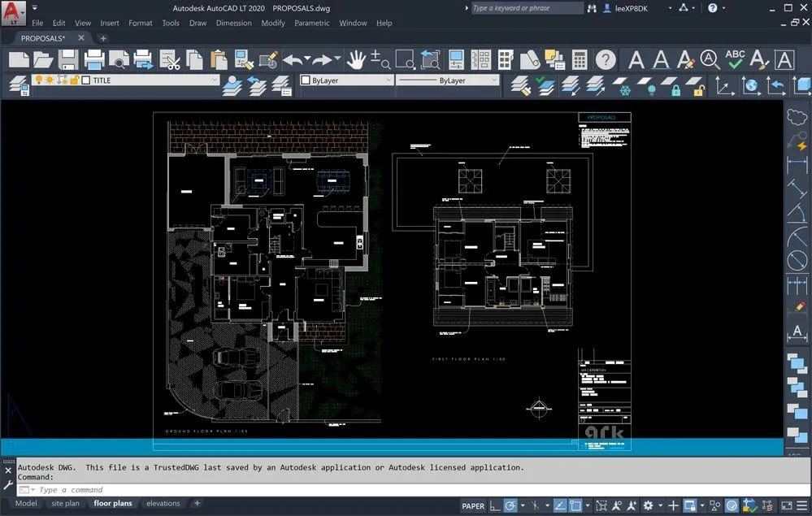The height and width of the screenshot is (516, 812).
Task: Expand the Polar Tracking settings arrow
Action: (x=523, y=505)
